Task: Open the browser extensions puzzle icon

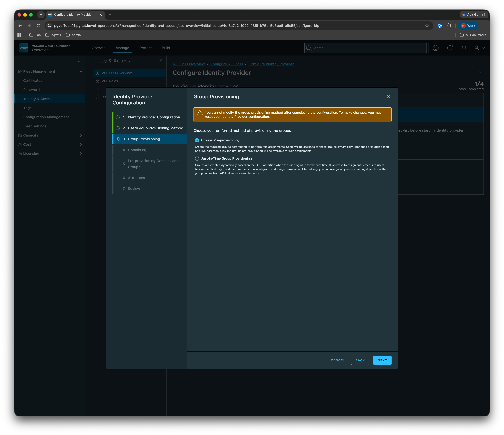Action: coord(449,26)
